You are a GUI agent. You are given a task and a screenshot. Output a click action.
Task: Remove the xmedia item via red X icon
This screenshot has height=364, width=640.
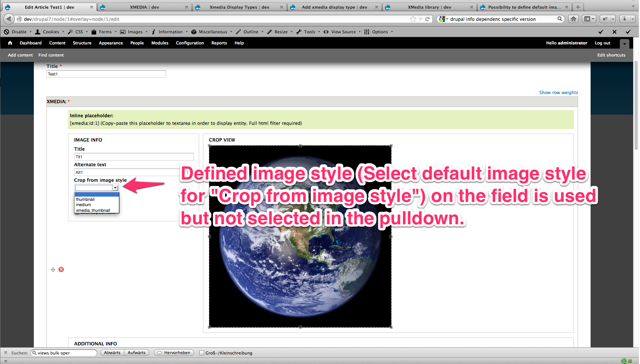point(61,269)
